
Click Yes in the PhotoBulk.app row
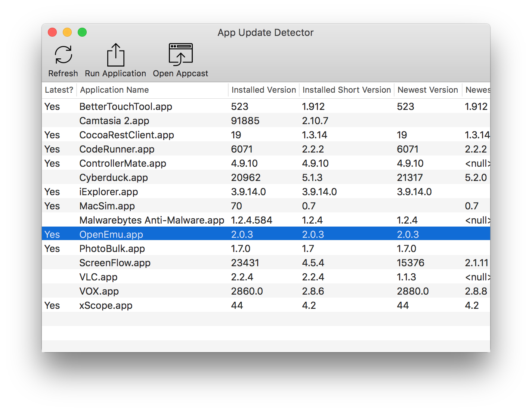52,249
